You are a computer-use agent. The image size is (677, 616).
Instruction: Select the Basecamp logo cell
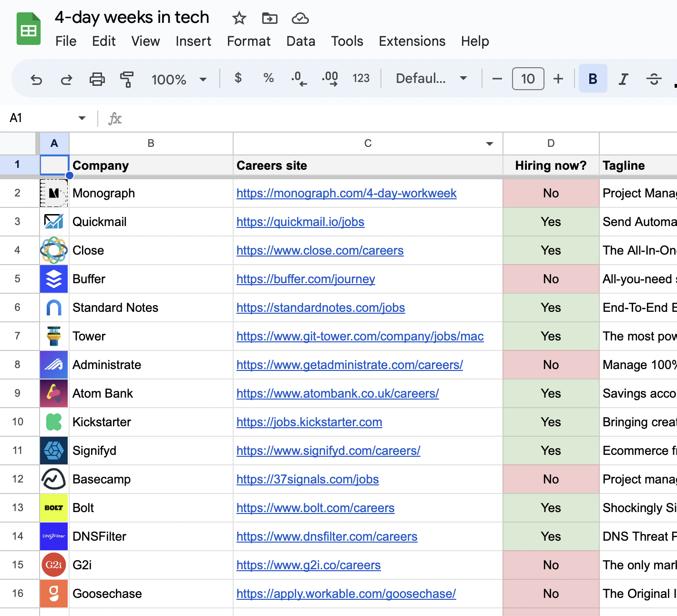(x=54, y=479)
